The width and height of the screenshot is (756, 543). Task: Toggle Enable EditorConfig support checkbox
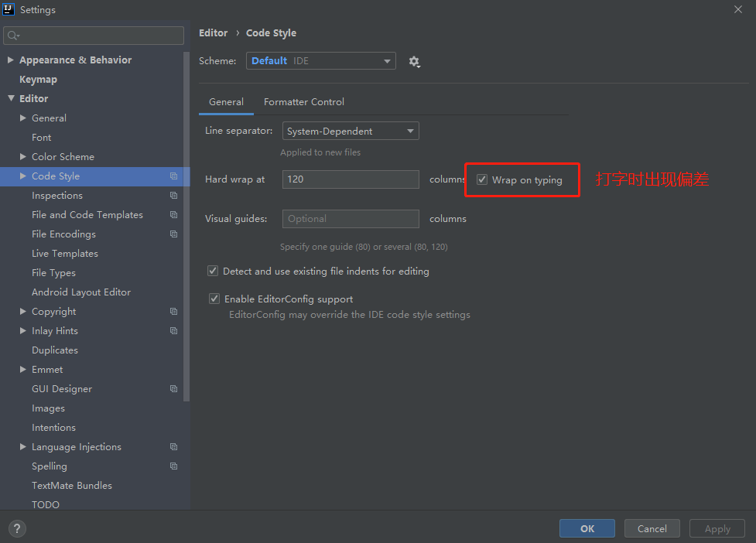point(214,299)
